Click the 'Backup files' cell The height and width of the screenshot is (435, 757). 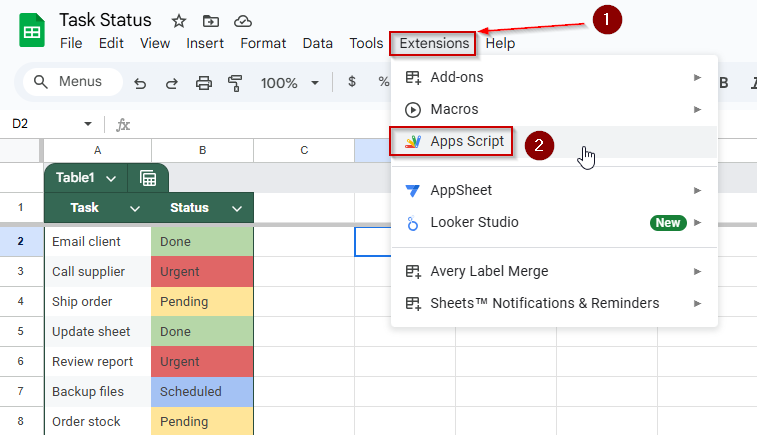(x=98, y=392)
